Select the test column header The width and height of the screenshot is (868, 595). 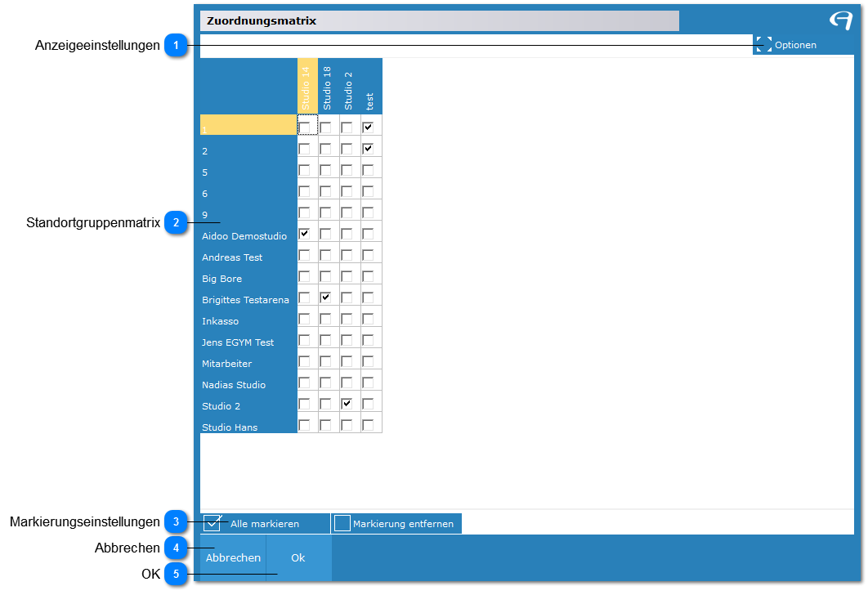371,87
